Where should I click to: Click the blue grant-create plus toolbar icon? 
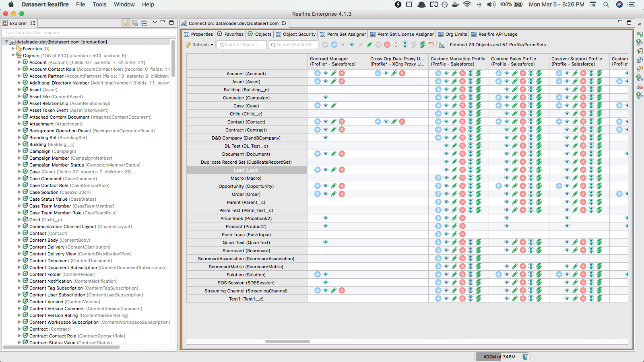[334, 45]
